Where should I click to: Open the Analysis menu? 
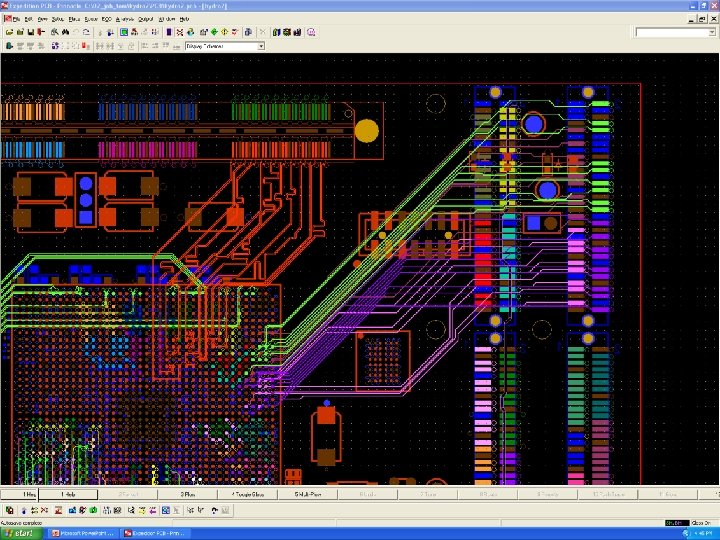point(124,19)
